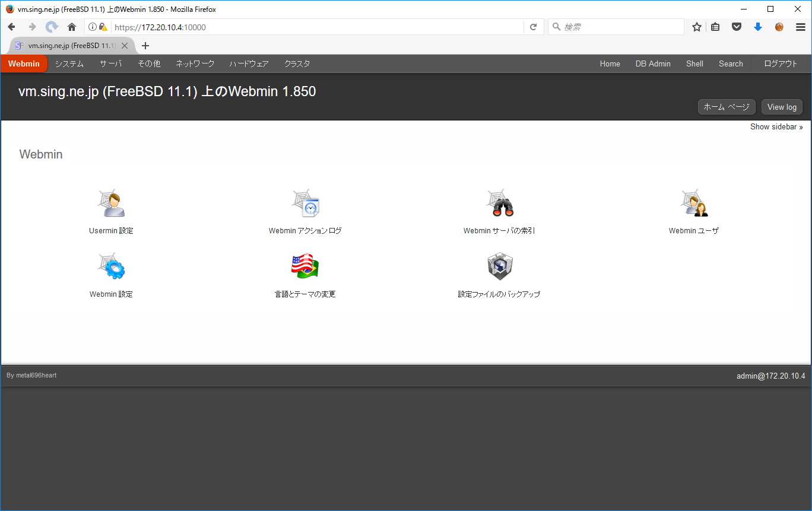Click the Usermin 設定 text label
This screenshot has width=812, height=511.
tap(111, 231)
